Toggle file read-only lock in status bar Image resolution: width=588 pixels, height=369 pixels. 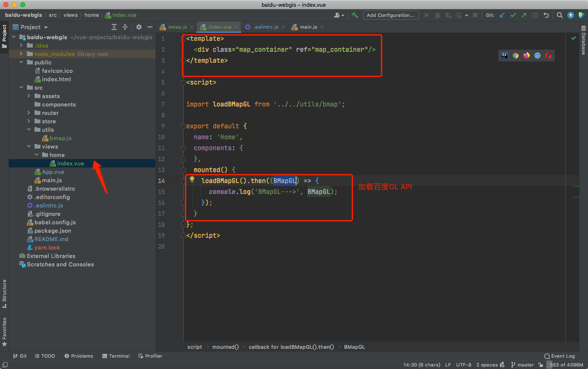tap(541, 365)
